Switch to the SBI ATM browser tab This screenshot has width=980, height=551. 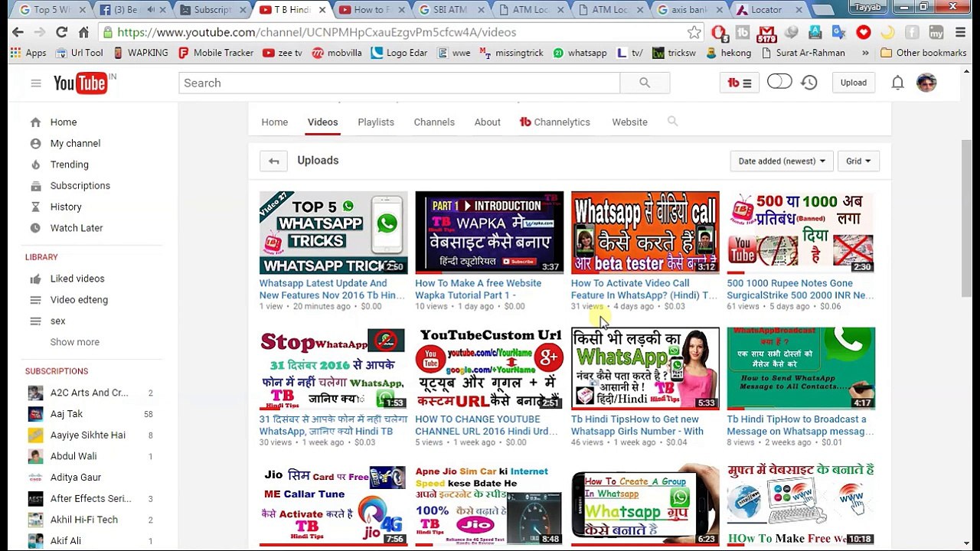[451, 10]
